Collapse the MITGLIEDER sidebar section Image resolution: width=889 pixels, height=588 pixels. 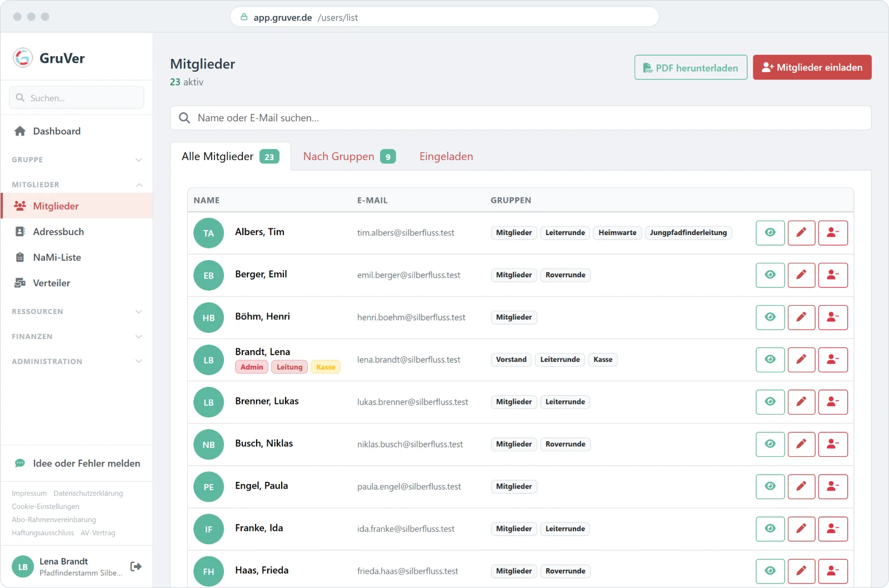click(x=77, y=185)
